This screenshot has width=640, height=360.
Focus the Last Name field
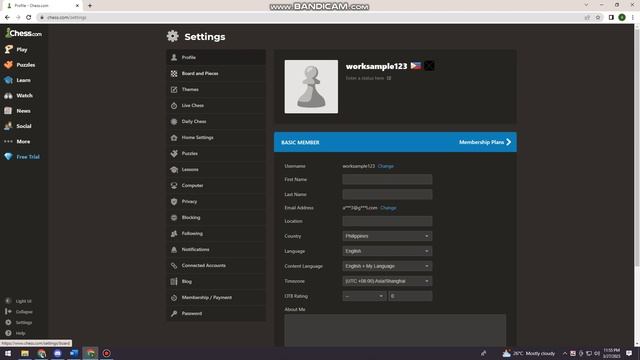coord(387,194)
